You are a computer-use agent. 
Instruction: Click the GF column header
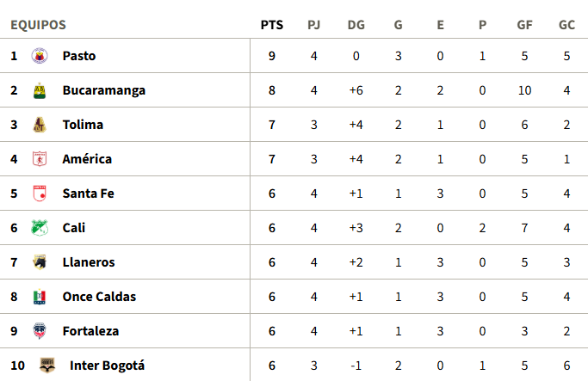[x=524, y=25]
